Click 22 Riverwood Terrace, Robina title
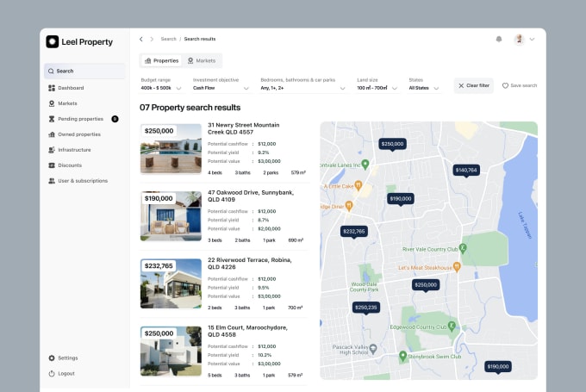Viewport: 586px width, 392px height. coord(250,264)
